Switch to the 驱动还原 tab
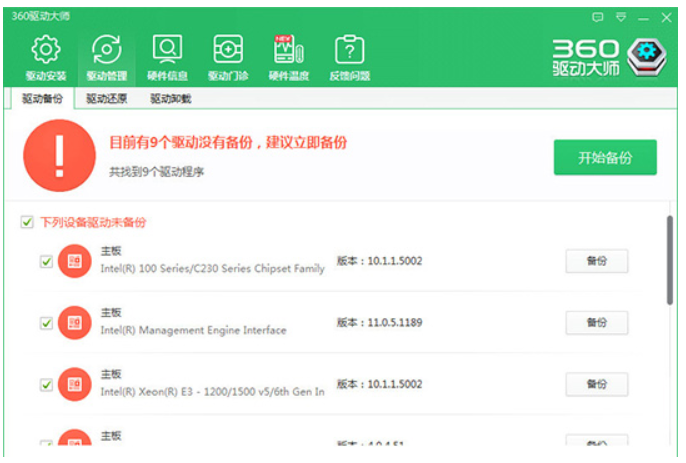The width and height of the screenshot is (686, 463). click(x=106, y=99)
